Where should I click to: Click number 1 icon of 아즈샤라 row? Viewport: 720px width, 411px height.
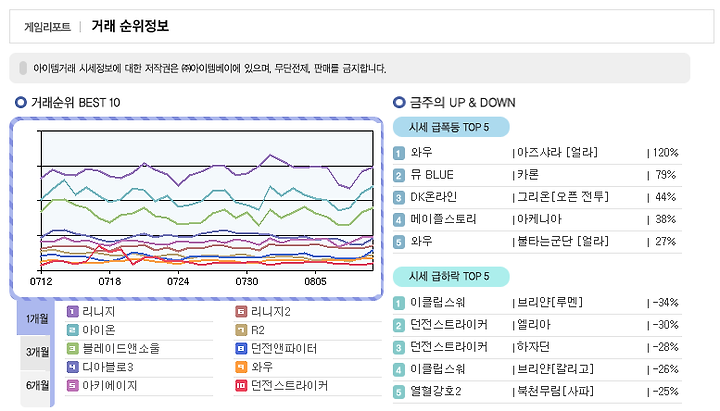[x=399, y=153]
